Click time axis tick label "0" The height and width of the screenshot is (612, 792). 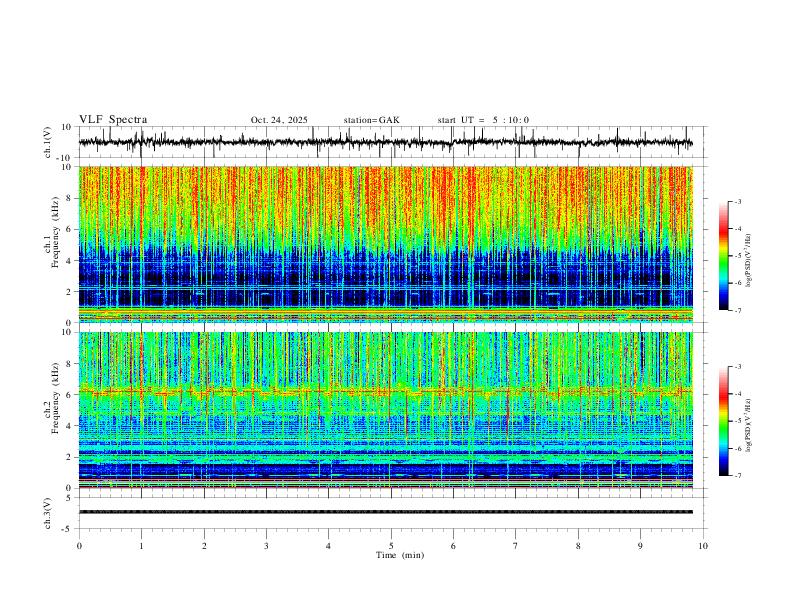(79, 546)
